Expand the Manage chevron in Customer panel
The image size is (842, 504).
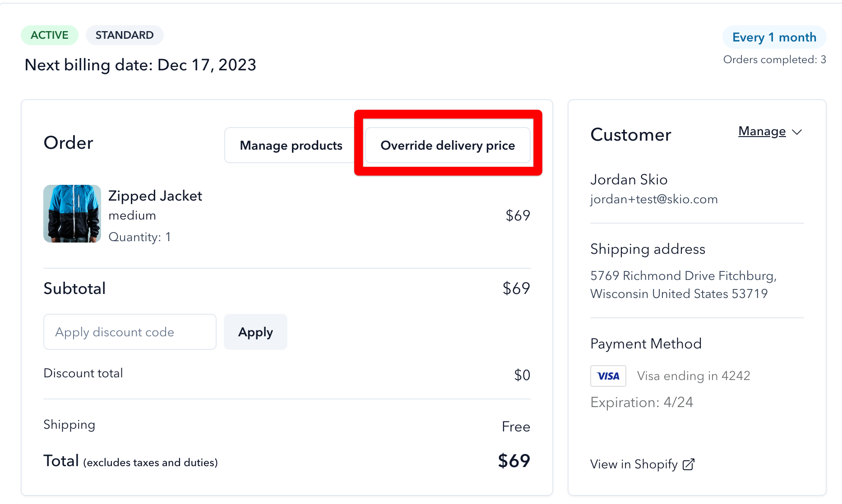coord(797,132)
